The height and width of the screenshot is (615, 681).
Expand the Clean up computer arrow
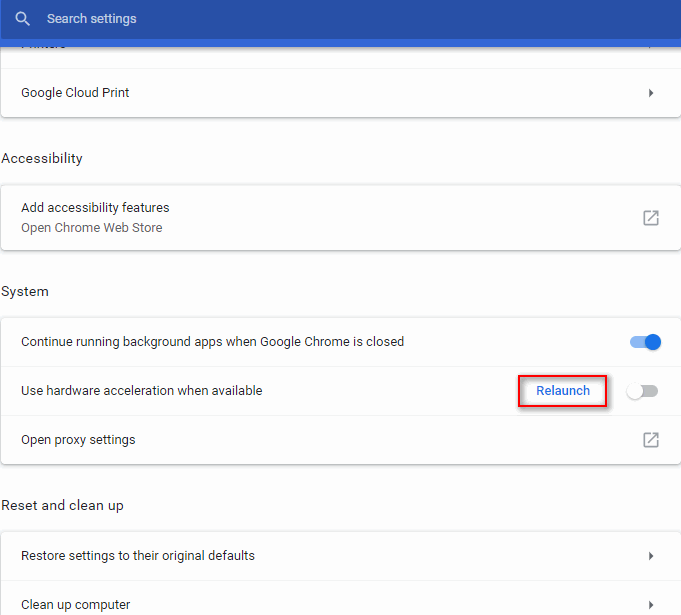point(651,604)
